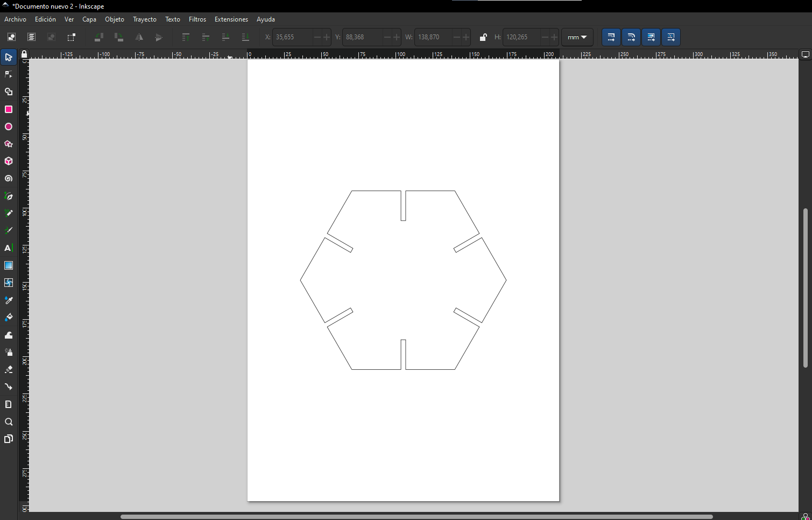Select the Pencil freehand tool

click(x=9, y=214)
